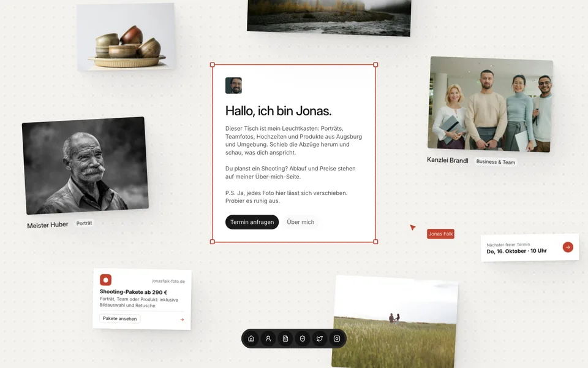Click the Du planst ein Shooting paragraph
Image resolution: width=588 pixels, height=368 pixels.
[290, 172]
